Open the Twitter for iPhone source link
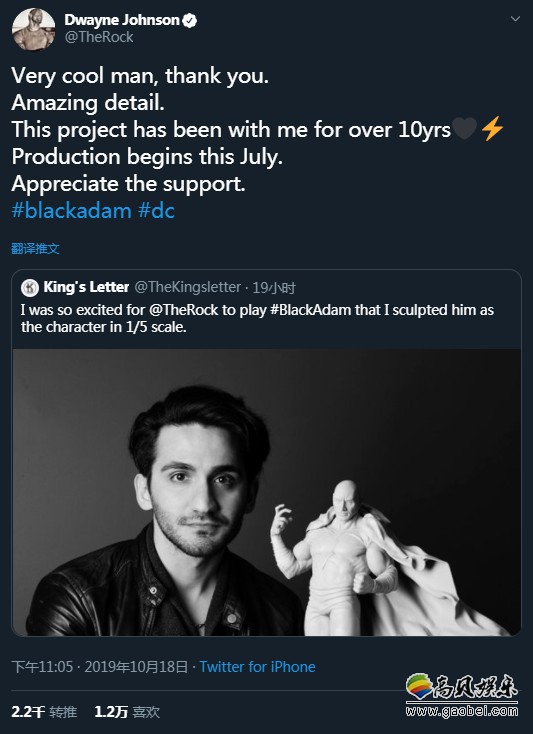 pyautogui.click(x=257, y=667)
